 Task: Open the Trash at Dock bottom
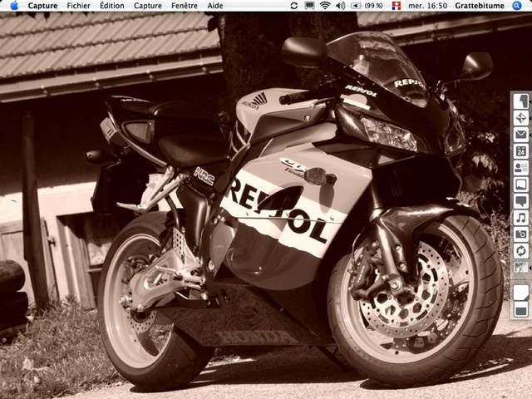pyautogui.click(x=521, y=309)
